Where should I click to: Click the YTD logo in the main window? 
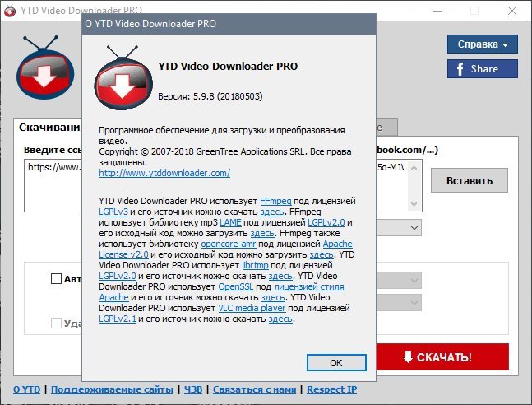click(x=45, y=67)
